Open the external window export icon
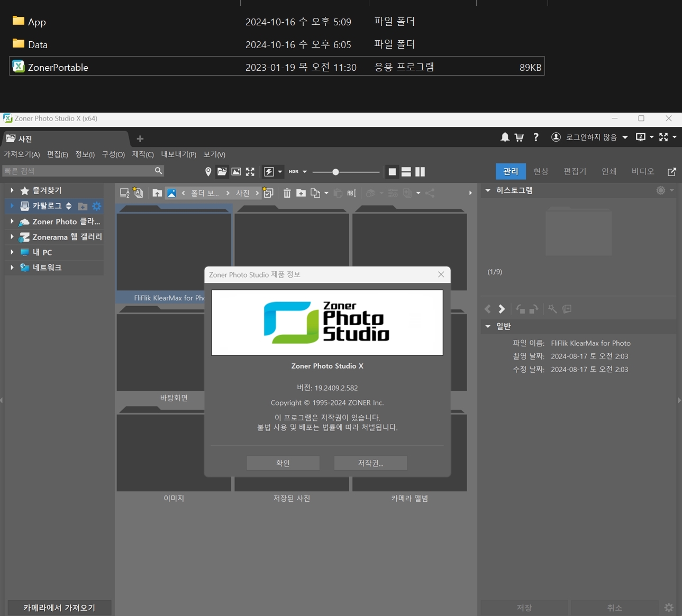 pos(672,172)
